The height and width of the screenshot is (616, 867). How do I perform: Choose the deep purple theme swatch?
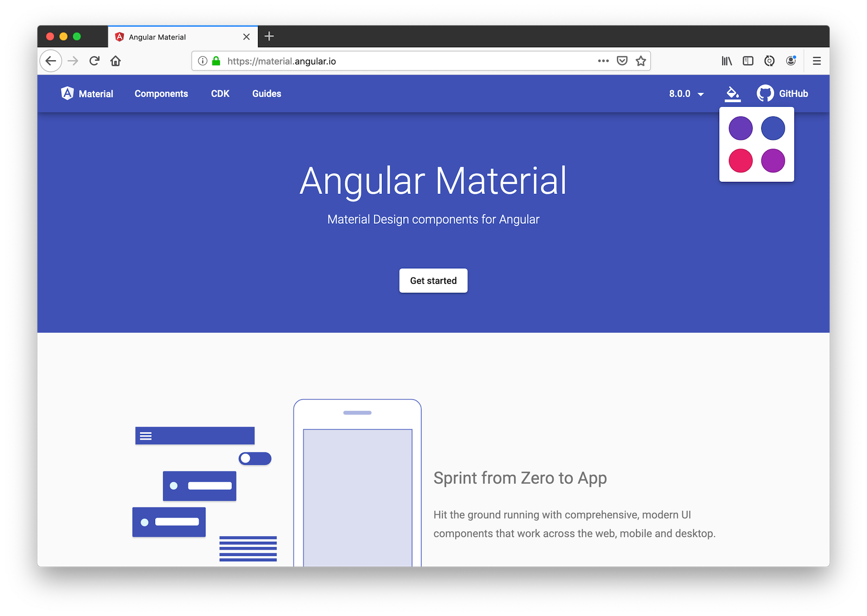[740, 128]
